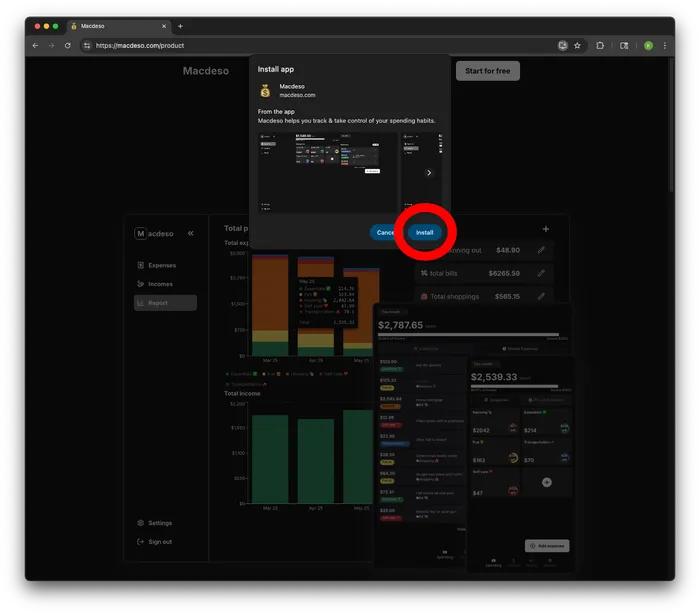Click the browser forward arrow
The height and width of the screenshot is (614, 700).
[51, 46]
